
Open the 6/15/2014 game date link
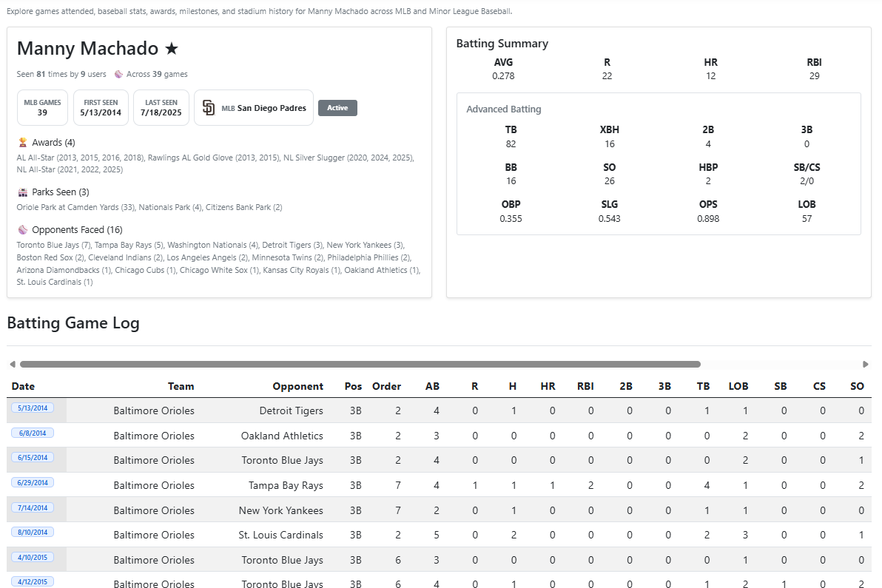(x=33, y=458)
